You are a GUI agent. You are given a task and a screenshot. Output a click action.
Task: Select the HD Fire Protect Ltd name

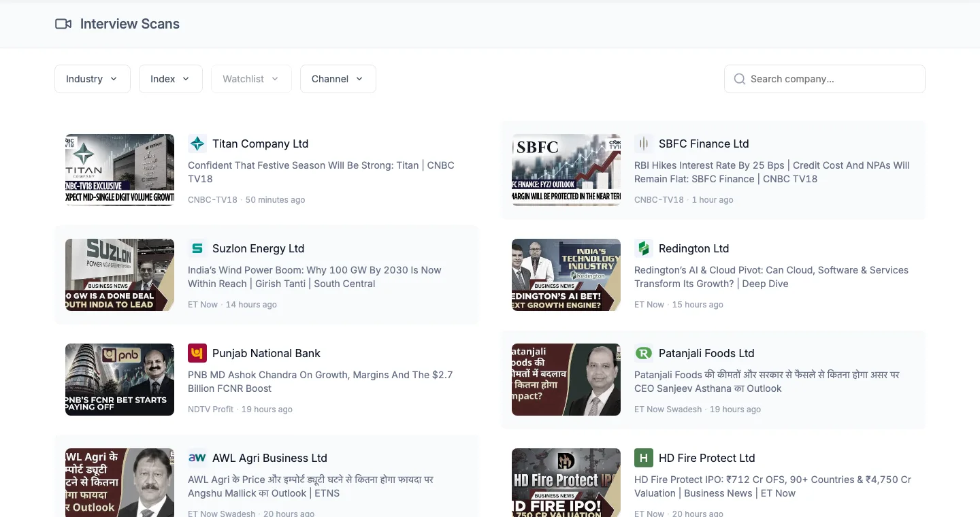click(x=707, y=458)
